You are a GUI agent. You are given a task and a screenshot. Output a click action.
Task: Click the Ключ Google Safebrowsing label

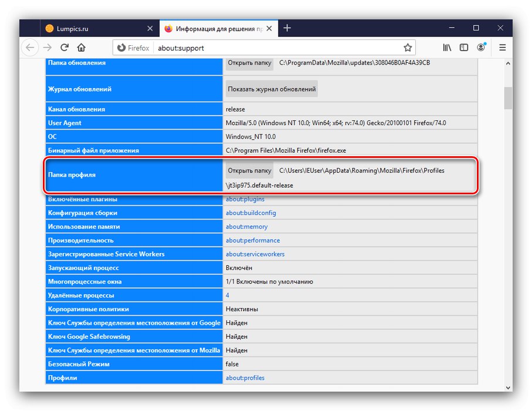pyautogui.click(x=89, y=336)
